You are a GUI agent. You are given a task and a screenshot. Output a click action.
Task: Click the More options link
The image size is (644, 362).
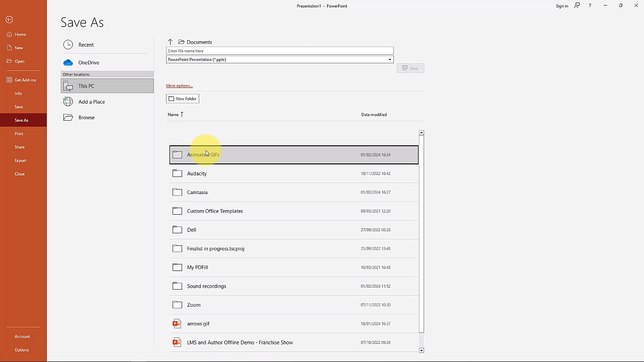pyautogui.click(x=179, y=86)
